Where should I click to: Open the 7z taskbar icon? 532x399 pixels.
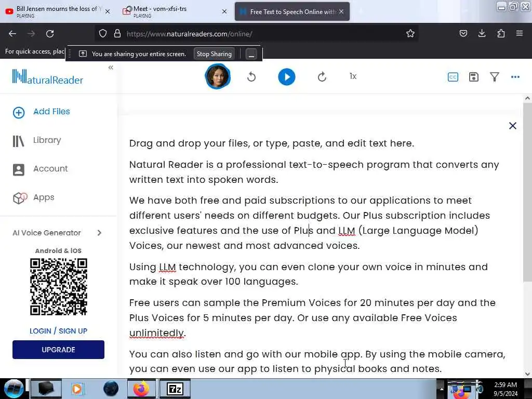175,389
